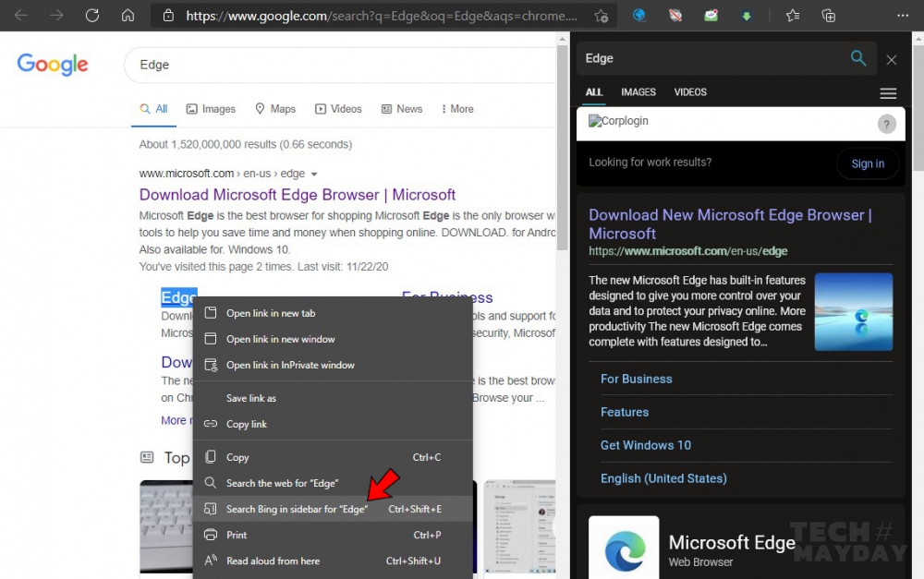Switch to Google News tab
The width and height of the screenshot is (924, 579).
coord(402,109)
